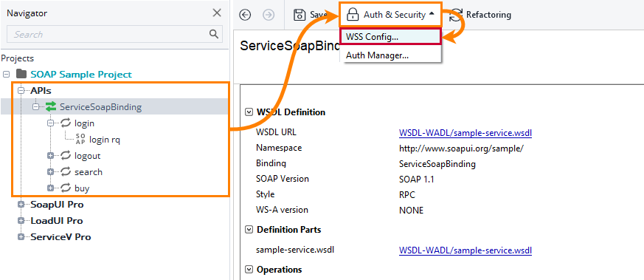Select the APIs tree item

(x=41, y=90)
